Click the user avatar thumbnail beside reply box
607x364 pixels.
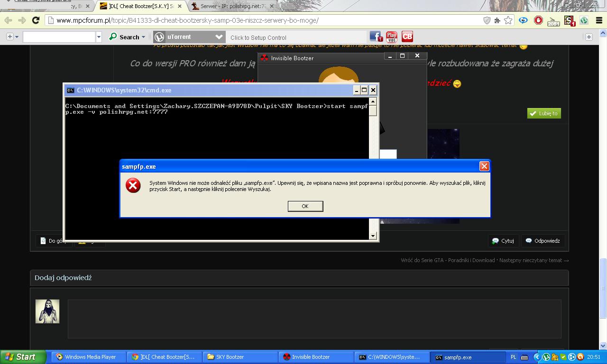pos(47,311)
